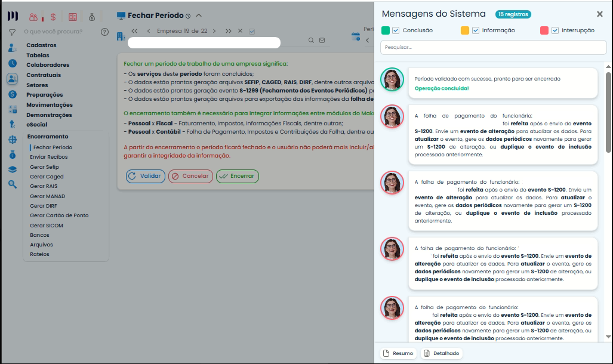613x364 pixels.
Task: Click the Pesquisar messages search field
Action: (x=494, y=47)
